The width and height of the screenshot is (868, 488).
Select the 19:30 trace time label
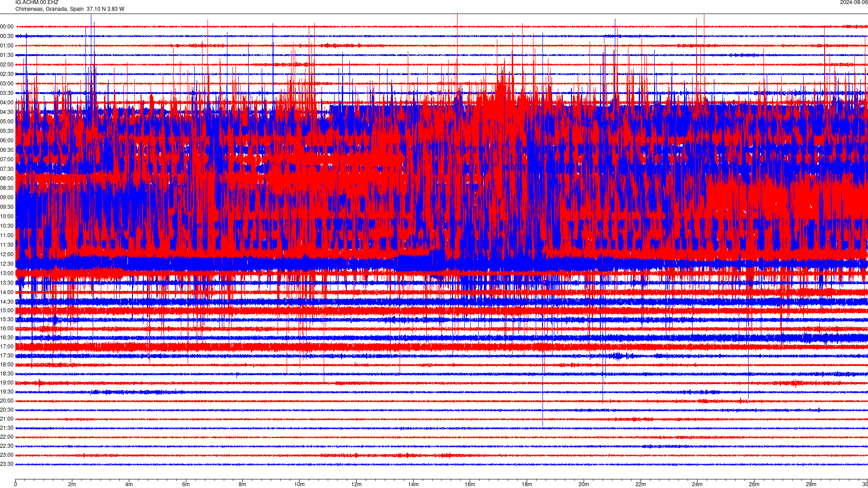click(x=7, y=392)
